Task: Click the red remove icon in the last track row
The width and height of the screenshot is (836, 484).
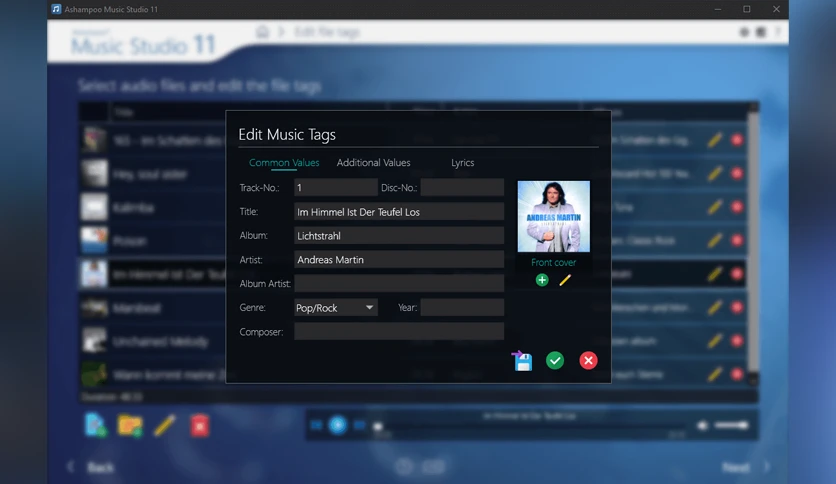Action: point(737,375)
